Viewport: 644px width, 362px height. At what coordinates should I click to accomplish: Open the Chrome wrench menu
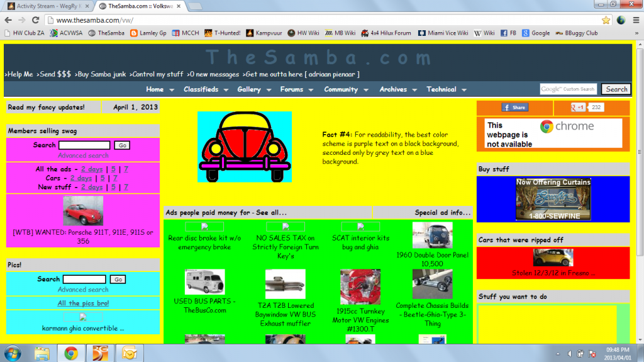point(635,20)
